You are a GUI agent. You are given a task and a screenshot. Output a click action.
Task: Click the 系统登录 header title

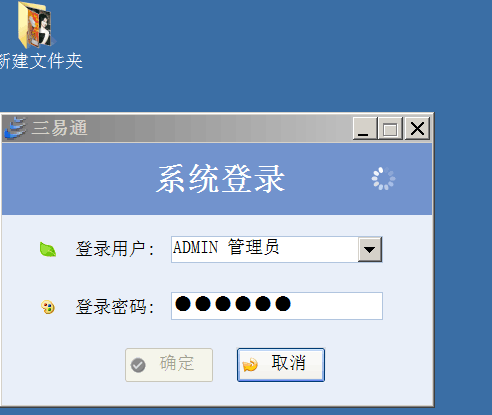221,179
